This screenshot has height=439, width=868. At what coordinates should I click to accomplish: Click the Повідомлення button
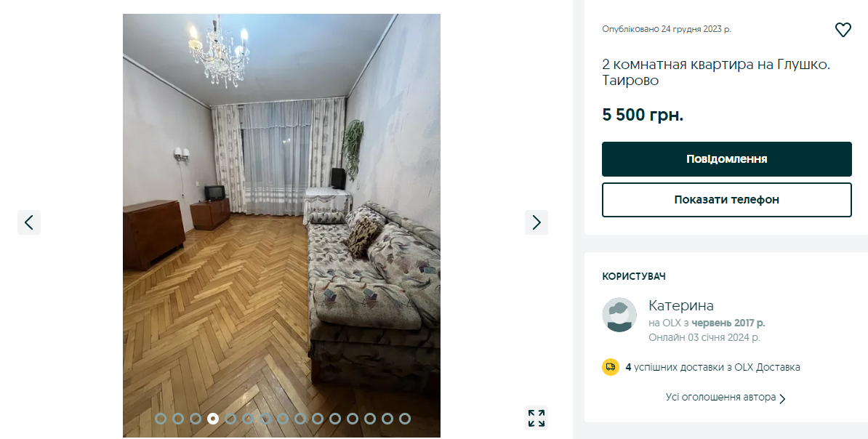pos(727,159)
